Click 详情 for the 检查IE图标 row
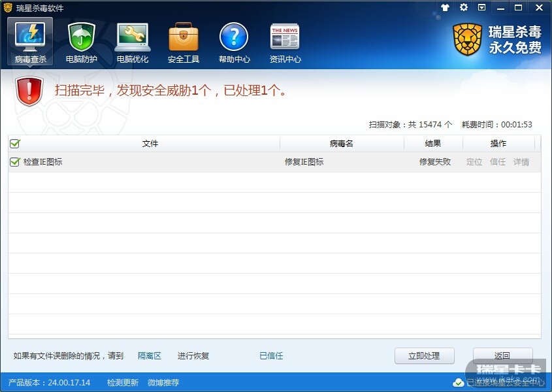Image resolution: width=552 pixels, height=392 pixels. point(521,161)
